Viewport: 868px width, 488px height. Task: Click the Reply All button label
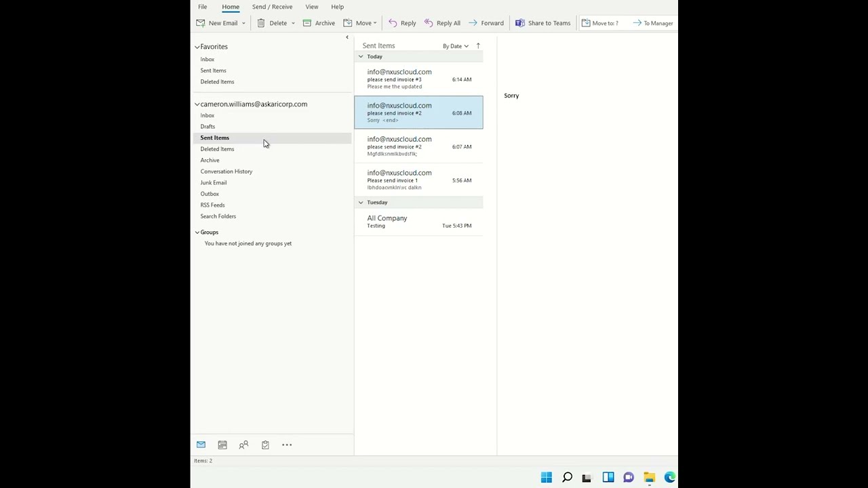pos(448,23)
